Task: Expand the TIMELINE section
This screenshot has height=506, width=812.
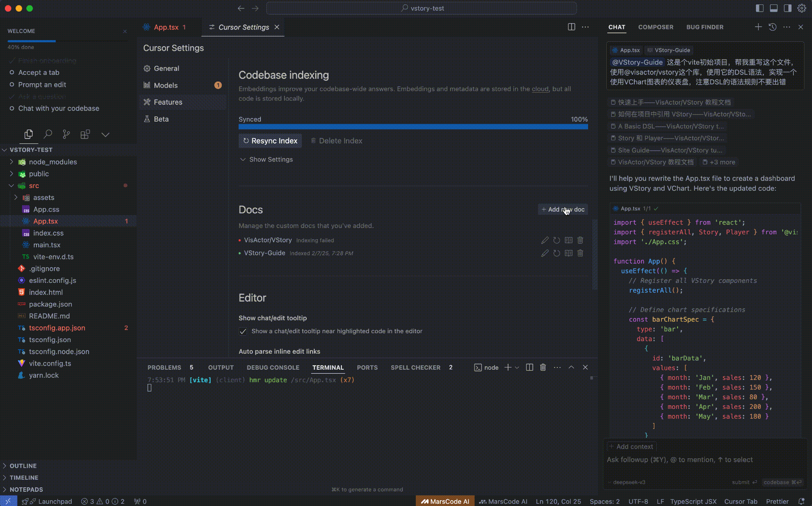Action: coord(24,477)
